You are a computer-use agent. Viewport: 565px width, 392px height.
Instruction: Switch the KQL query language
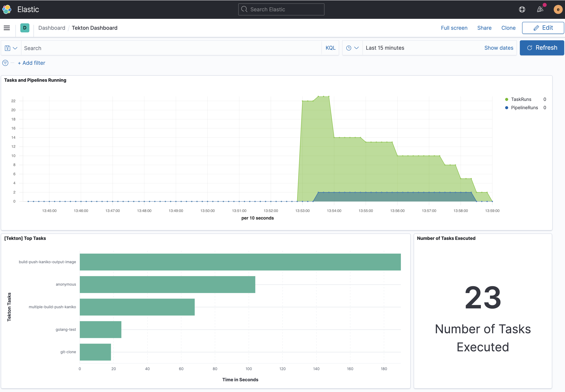point(330,48)
